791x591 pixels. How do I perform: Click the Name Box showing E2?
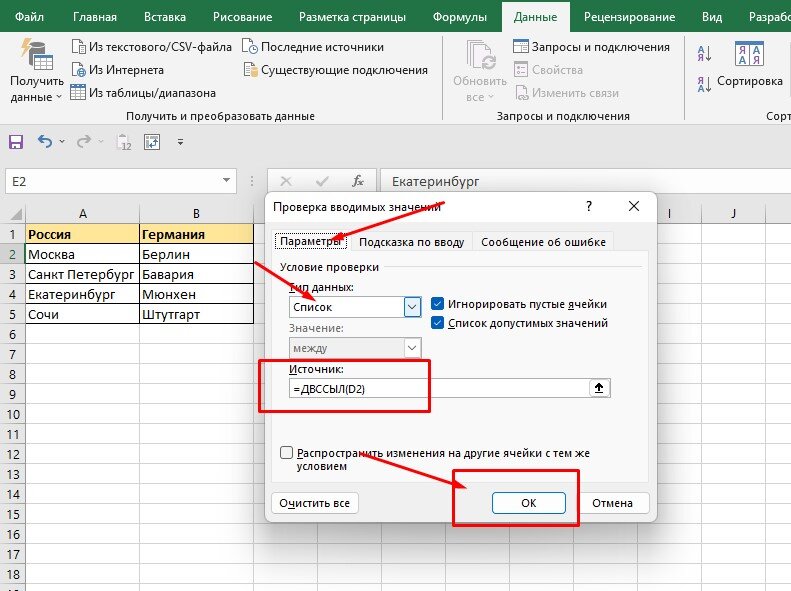click(112, 181)
